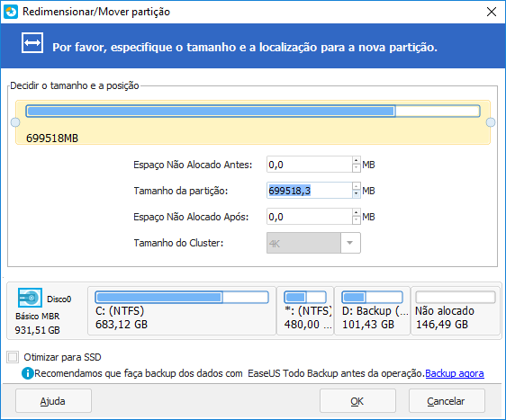The width and height of the screenshot is (506, 420).
Task: Click the right round handle of partition bar
Action: (491, 122)
